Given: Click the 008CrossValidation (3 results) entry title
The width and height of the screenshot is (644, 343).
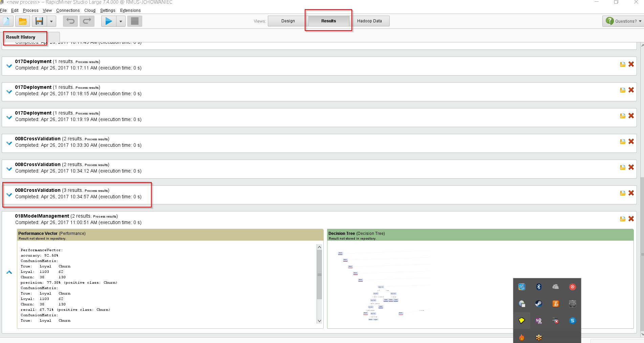Looking at the screenshot, I should [38, 190].
